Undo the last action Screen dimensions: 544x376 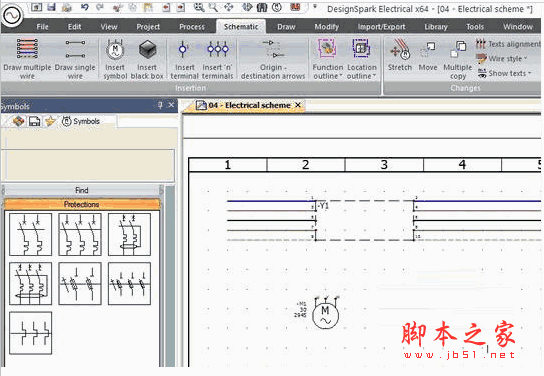(x=85, y=7)
